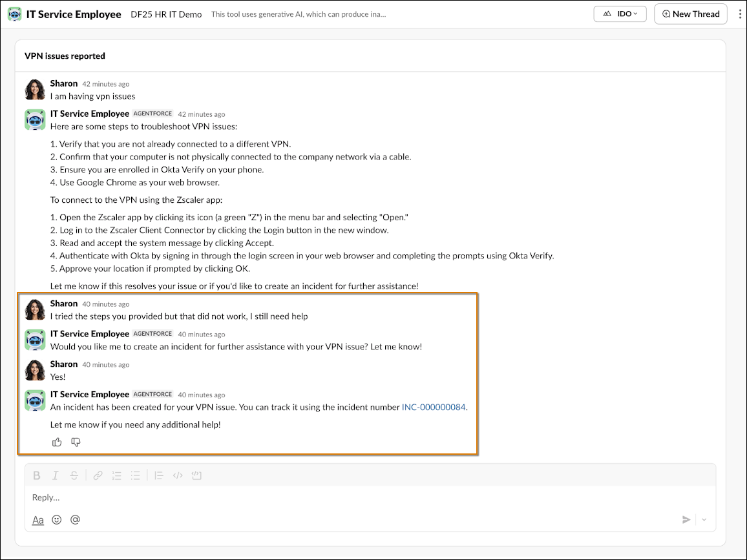Send the reply message
Screen dimensions: 747x560
coord(686,519)
